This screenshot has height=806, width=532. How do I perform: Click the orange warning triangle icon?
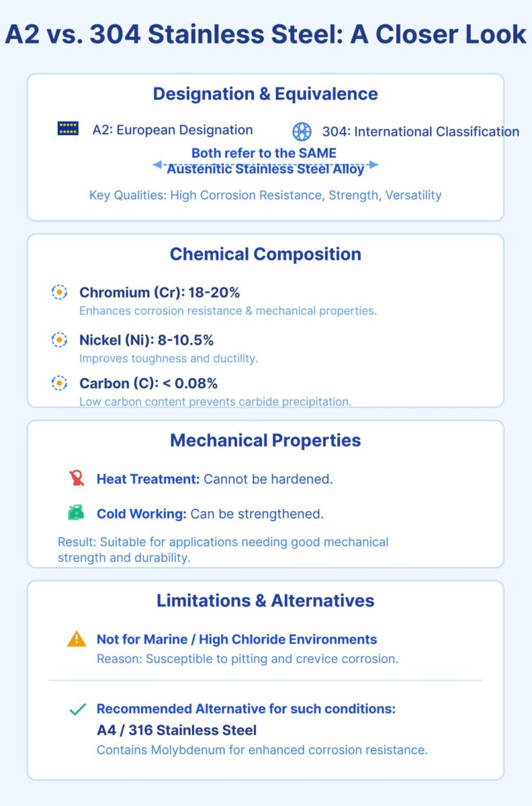(x=77, y=639)
